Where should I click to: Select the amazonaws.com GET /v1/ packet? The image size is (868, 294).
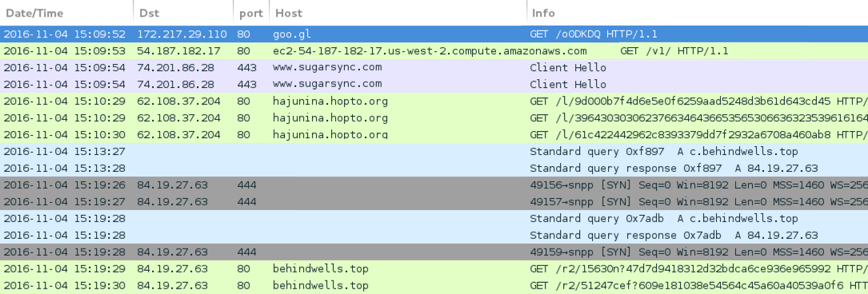click(434, 51)
